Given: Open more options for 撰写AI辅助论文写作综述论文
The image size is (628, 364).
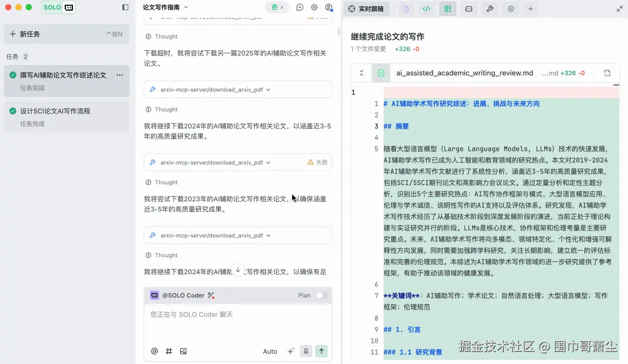Looking at the screenshot, I should point(120,75).
